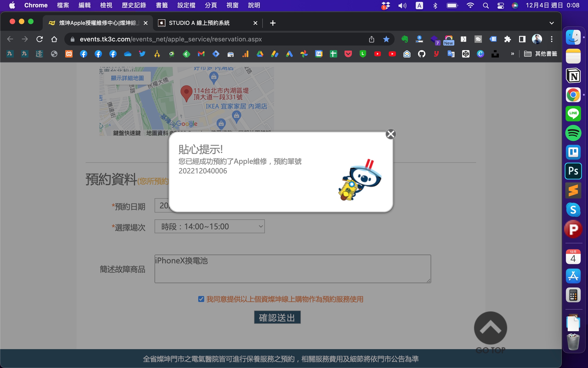
Task: Open Google Photos bookmark
Action: 304,54
